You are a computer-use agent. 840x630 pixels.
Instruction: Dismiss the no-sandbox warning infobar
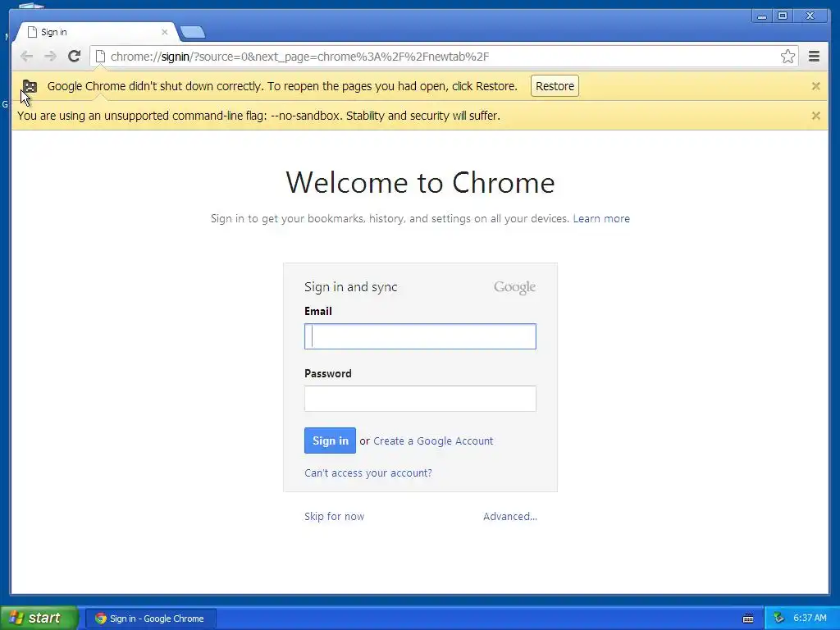815,115
